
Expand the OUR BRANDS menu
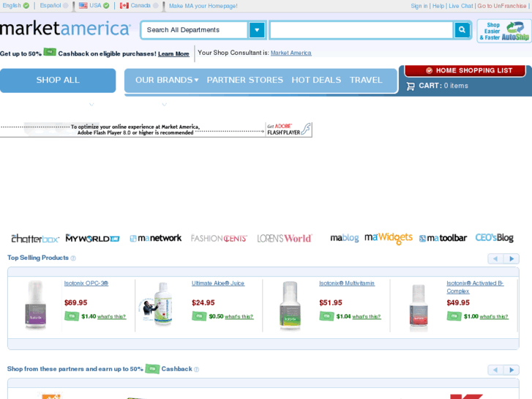167,80
